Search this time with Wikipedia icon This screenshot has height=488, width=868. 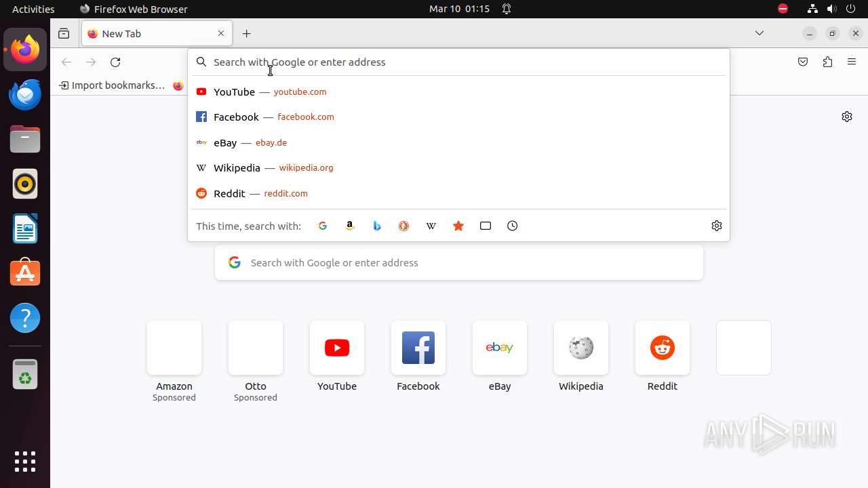point(431,226)
